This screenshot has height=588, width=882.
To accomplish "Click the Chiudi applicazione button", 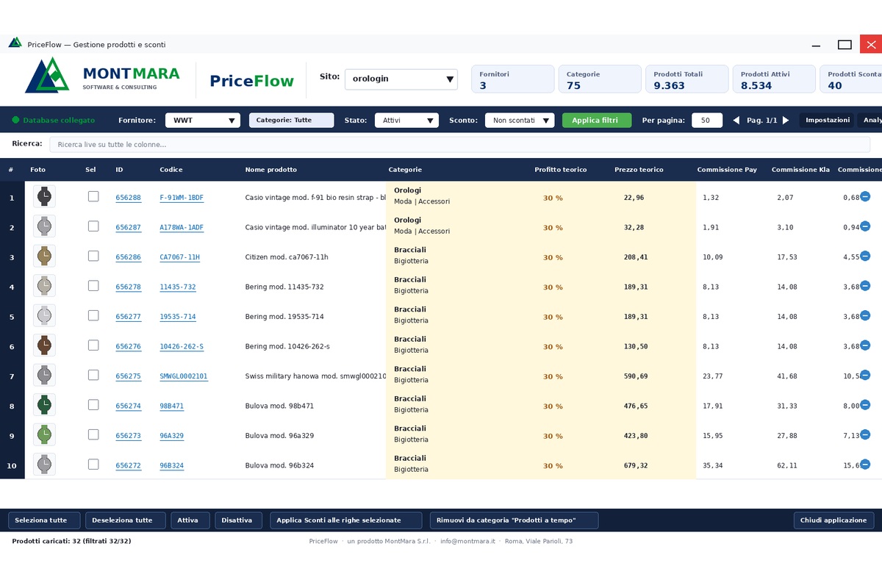I will 833,520.
